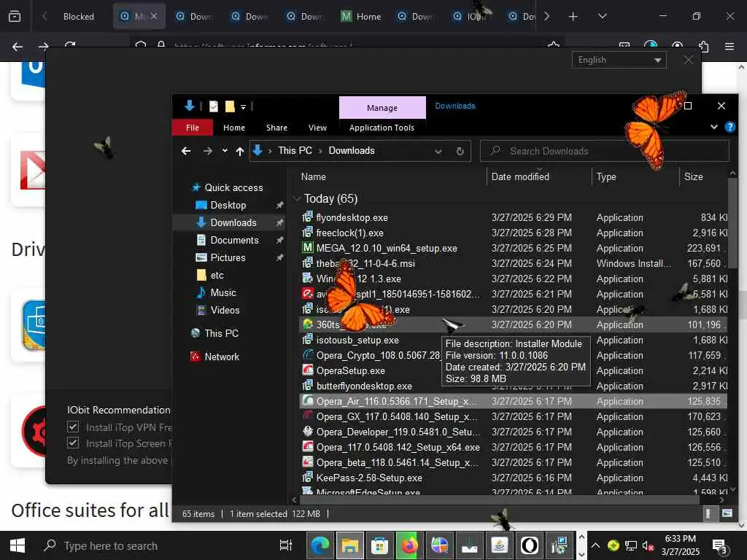Open Customize Quick Access Toolbar dropdown
747x560 pixels.
(243, 106)
